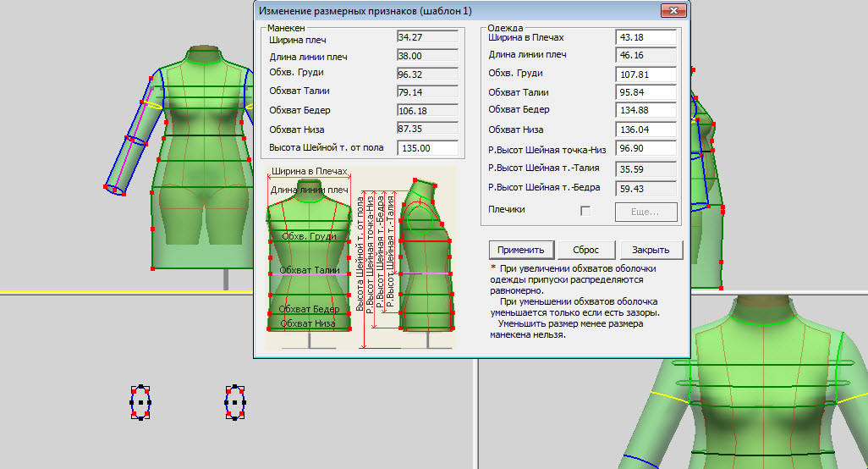
Task: Click the Высота Шейной т. от пола field
Action: tap(427, 148)
